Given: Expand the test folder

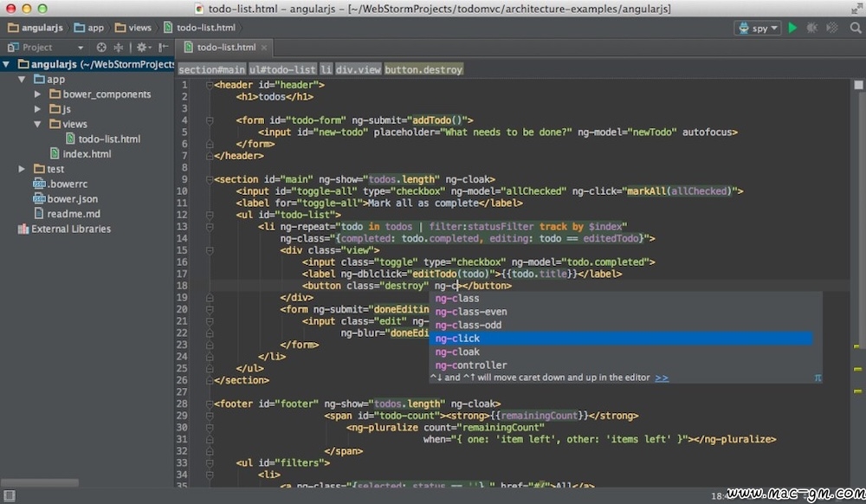Looking at the screenshot, I should point(22,169).
